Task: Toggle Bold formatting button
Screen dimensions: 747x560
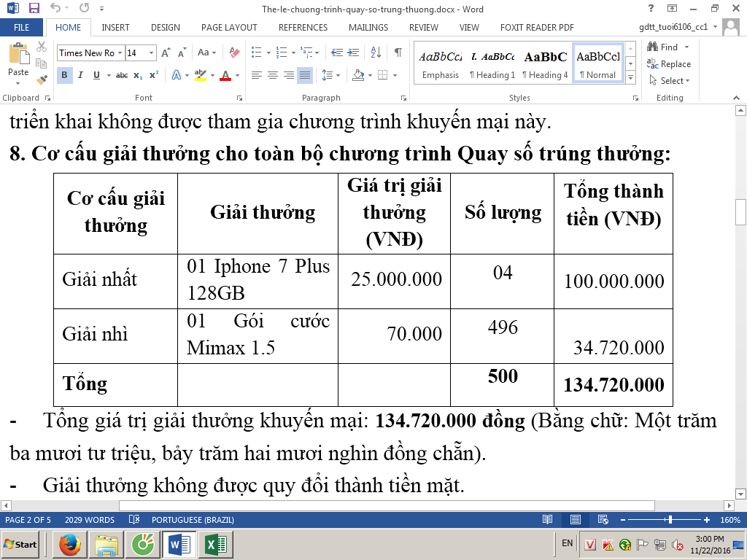Action: tap(64, 75)
